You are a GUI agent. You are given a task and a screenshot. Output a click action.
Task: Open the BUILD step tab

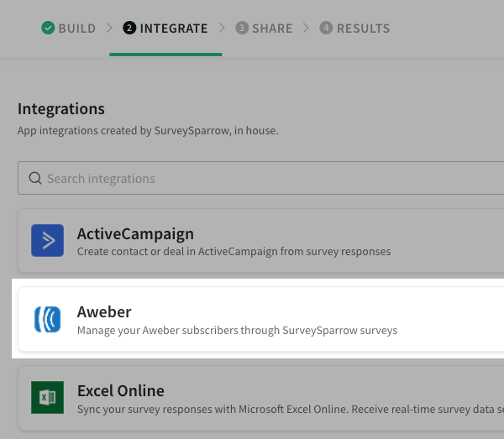pos(76,29)
